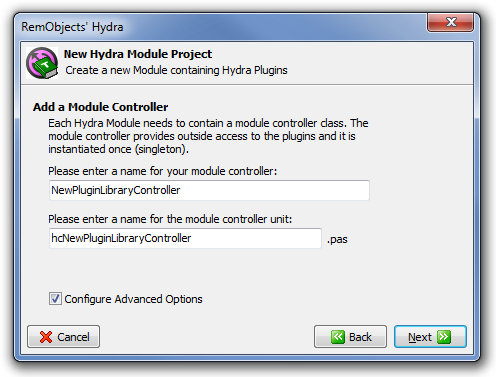Viewport: 496px width, 377px height.
Task: Click the module controller name input field
Action: coord(209,190)
